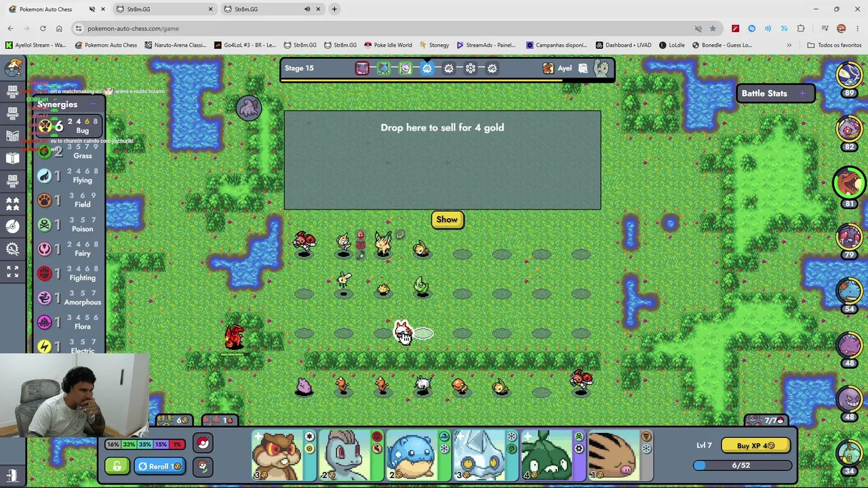Open the gear settings icon in sidebar

point(13,249)
